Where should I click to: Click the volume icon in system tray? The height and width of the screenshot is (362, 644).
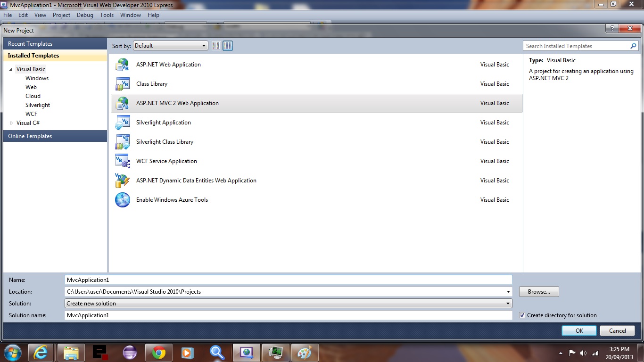(584, 353)
